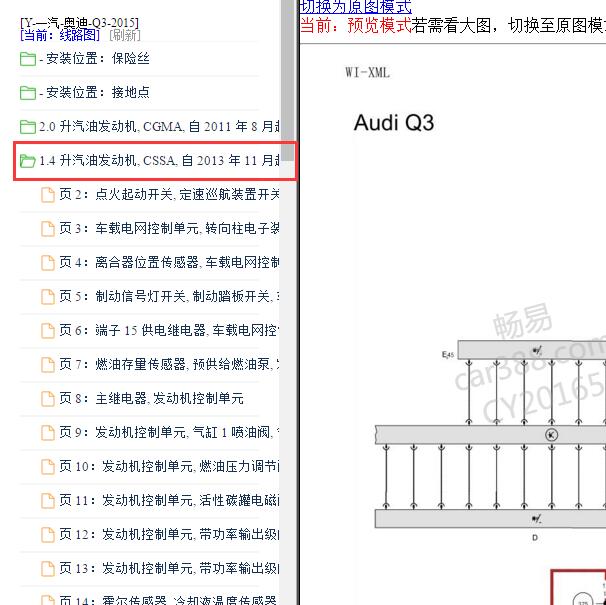This screenshot has width=606, height=605.
Task: Expand folder icon for 2.0 升汽油发动机 CGMA
Action: coord(28,127)
